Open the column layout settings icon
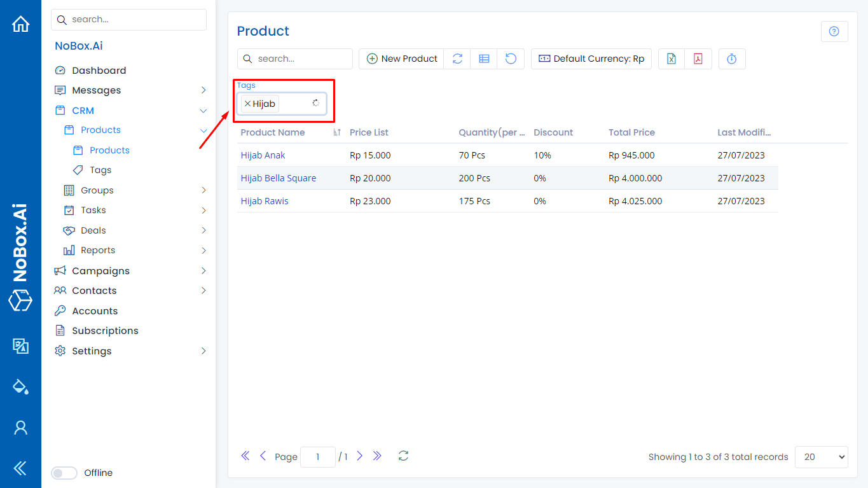This screenshot has width=868, height=488. [484, 59]
